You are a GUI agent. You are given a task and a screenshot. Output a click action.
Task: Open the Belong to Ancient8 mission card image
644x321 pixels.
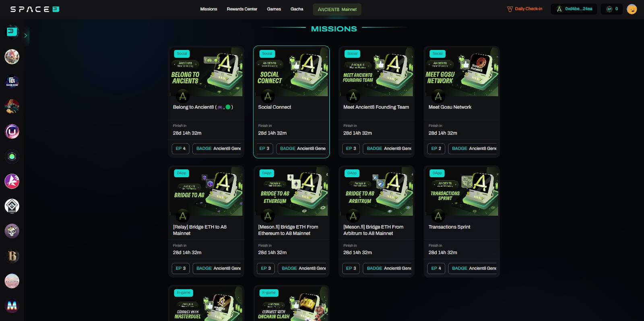click(x=206, y=72)
